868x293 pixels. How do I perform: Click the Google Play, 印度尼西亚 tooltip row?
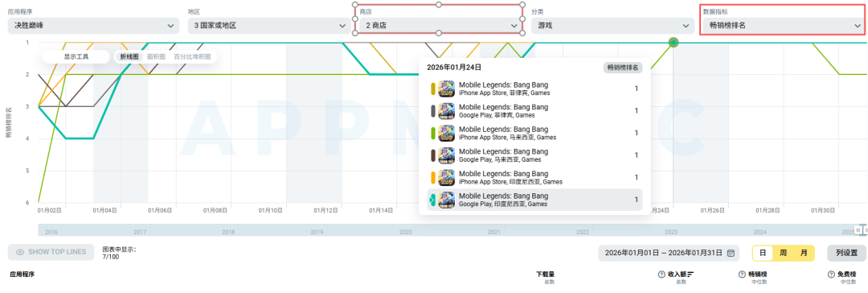pyautogui.click(x=534, y=200)
